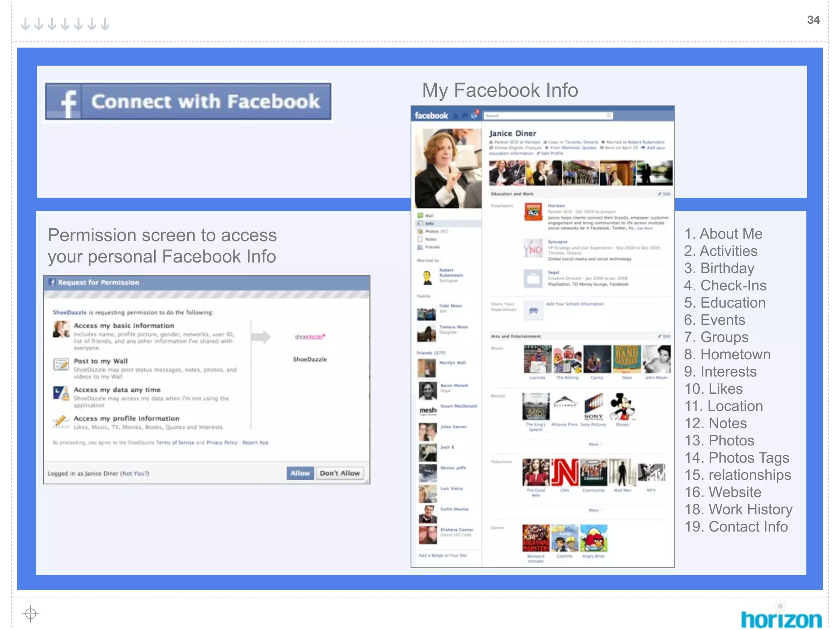
Task: Click the Horizon employer logo
Action: pos(533,212)
